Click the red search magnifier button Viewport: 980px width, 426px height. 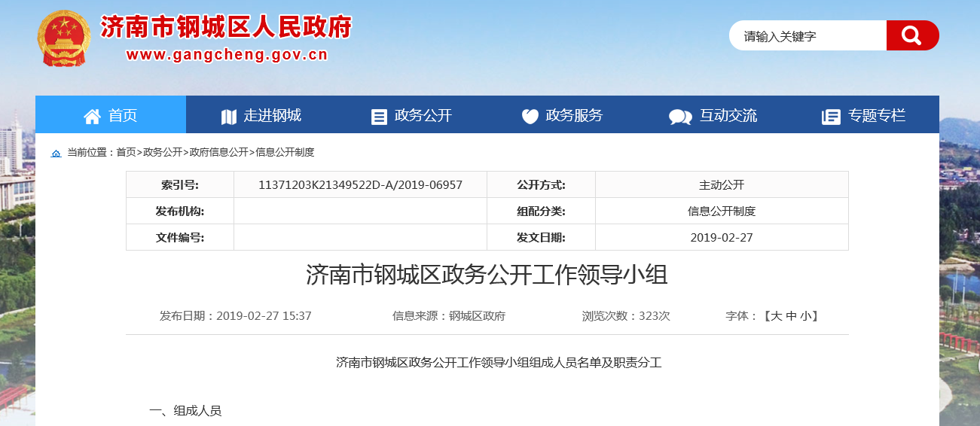pyautogui.click(x=912, y=35)
